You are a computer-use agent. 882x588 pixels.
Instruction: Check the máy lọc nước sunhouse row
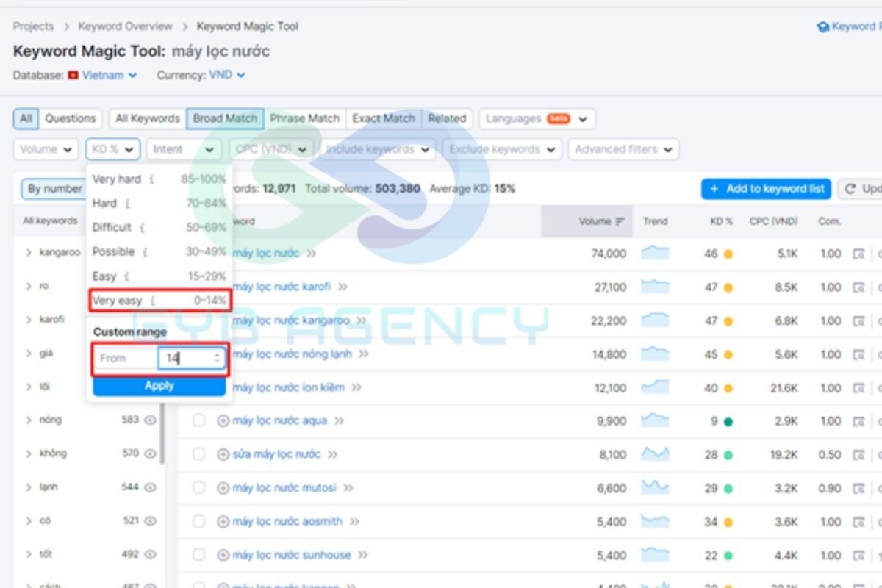198,555
